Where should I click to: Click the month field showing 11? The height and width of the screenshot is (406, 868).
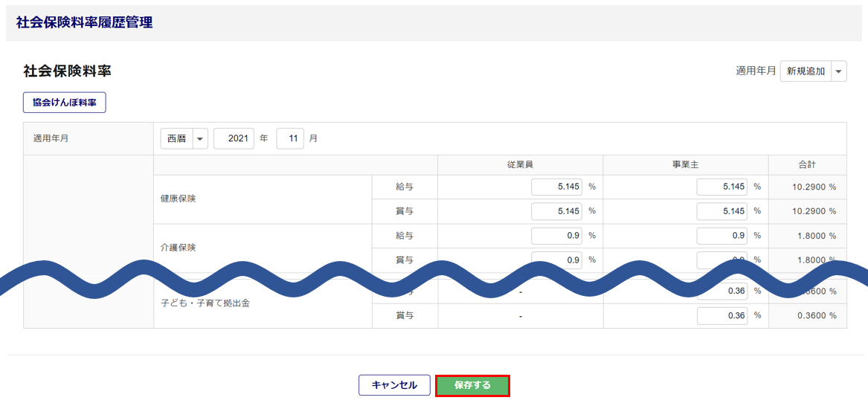pos(290,139)
